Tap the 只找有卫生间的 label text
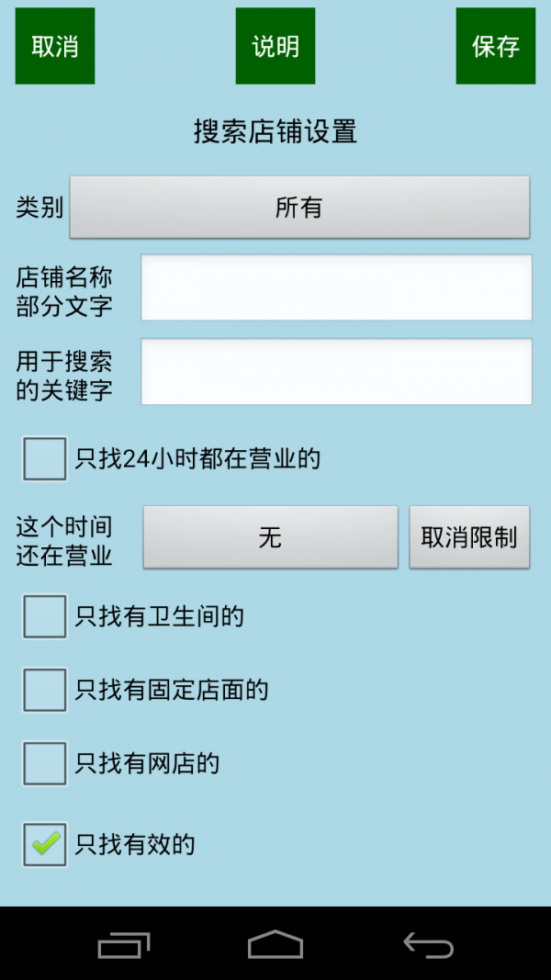The height and width of the screenshot is (980, 551). [159, 616]
